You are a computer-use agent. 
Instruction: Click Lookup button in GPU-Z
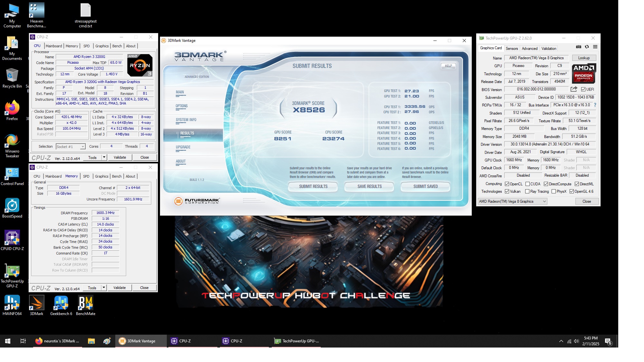click(x=584, y=58)
